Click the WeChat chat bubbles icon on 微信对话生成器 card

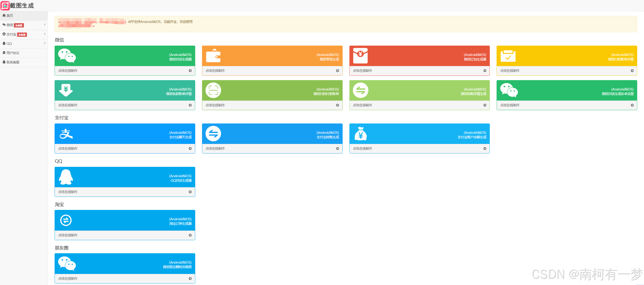point(67,56)
